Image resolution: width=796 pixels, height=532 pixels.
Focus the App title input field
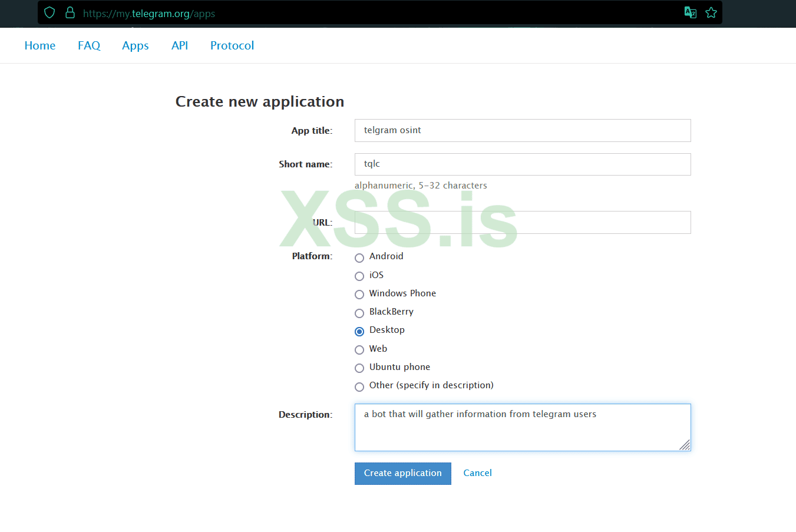[523, 130]
